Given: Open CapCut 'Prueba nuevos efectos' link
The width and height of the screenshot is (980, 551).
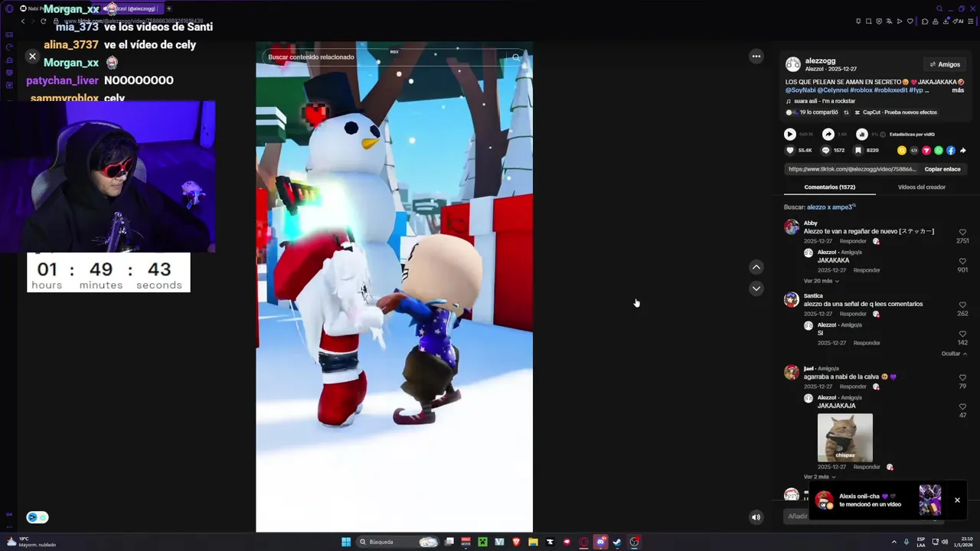Looking at the screenshot, I should point(895,112).
